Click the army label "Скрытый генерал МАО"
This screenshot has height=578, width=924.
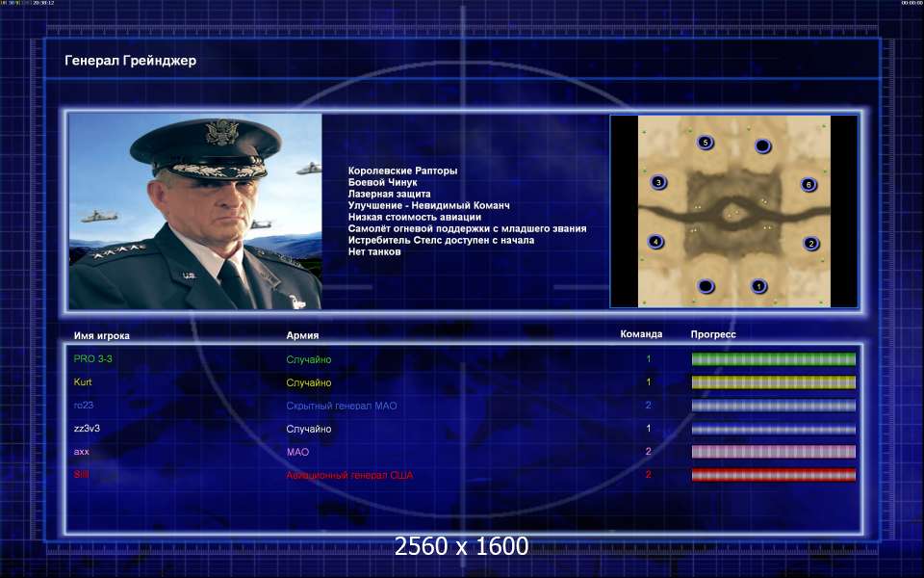(341, 406)
